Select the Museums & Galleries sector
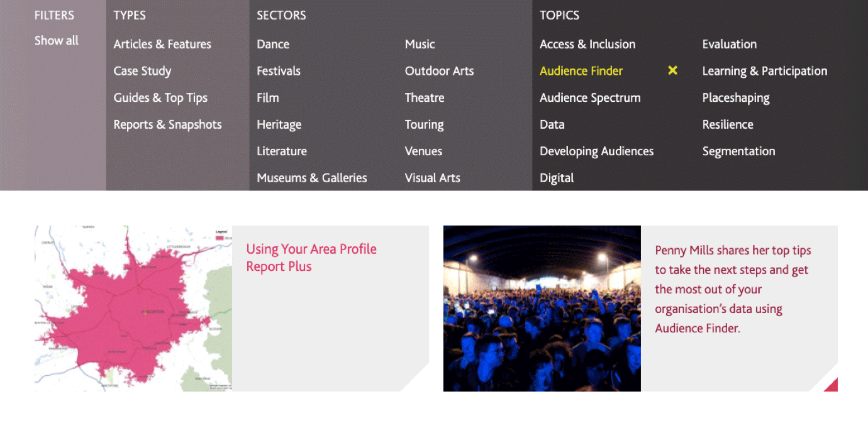This screenshot has height=421, width=868. point(311,178)
